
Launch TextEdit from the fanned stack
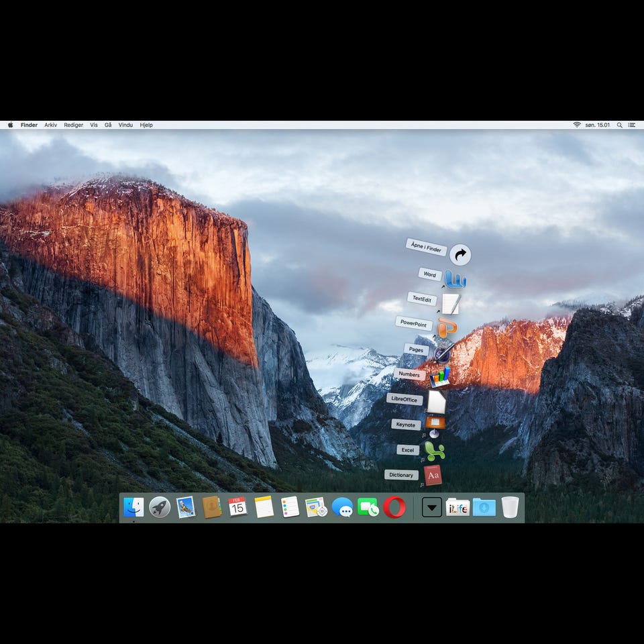[x=451, y=304]
